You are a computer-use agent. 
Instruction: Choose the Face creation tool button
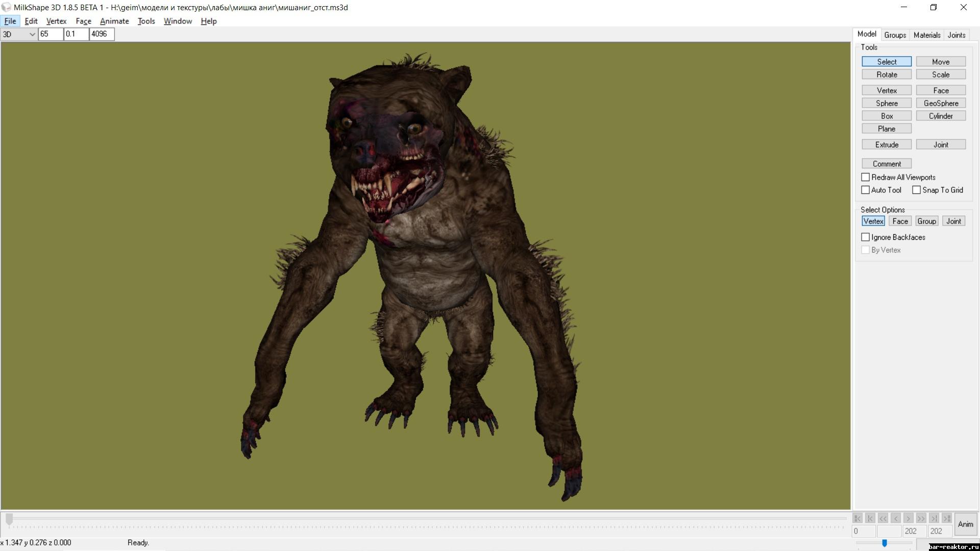(941, 90)
